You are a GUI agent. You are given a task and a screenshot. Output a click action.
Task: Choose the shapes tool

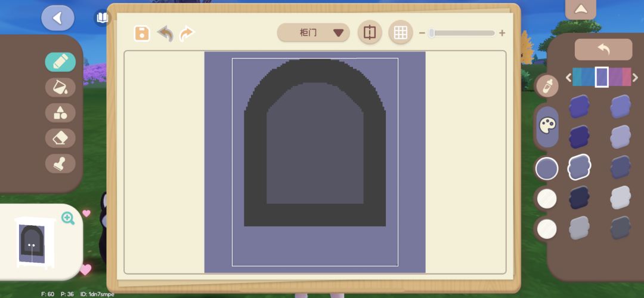(x=60, y=113)
